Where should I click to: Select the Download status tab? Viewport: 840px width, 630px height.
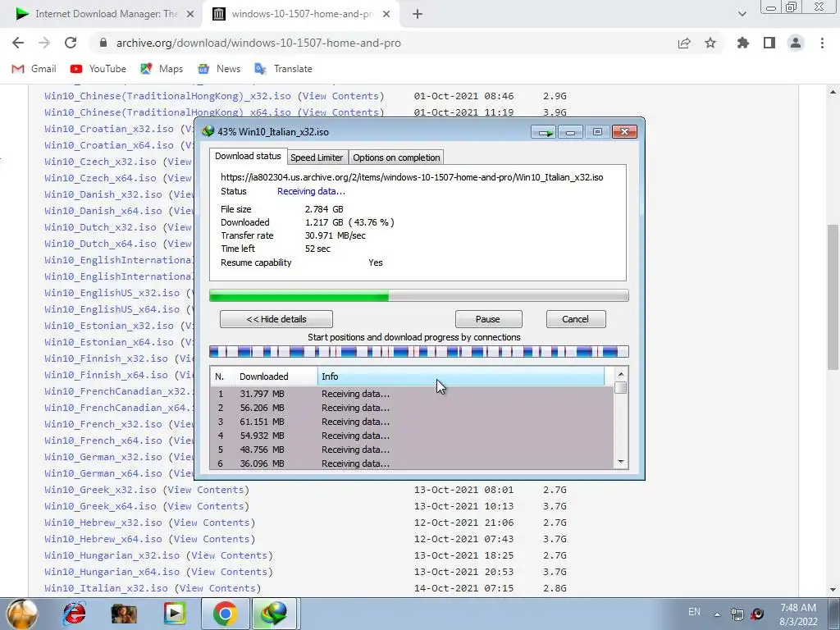click(248, 157)
